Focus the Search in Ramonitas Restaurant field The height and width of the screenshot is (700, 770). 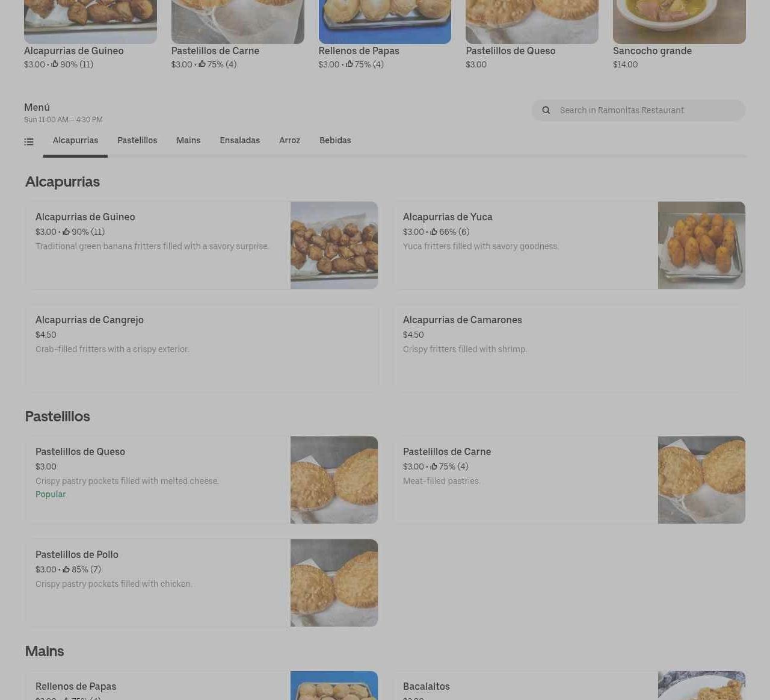[638, 110]
